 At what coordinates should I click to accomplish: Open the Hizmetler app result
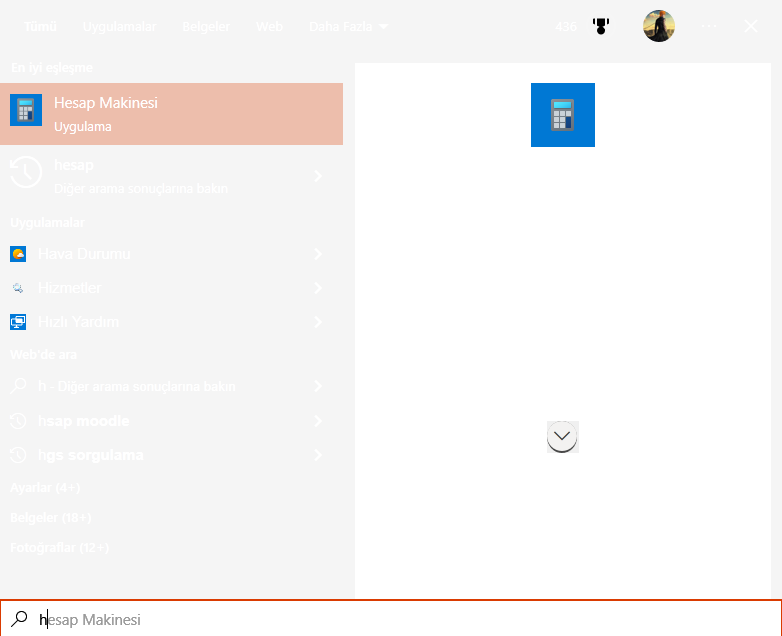coord(171,288)
